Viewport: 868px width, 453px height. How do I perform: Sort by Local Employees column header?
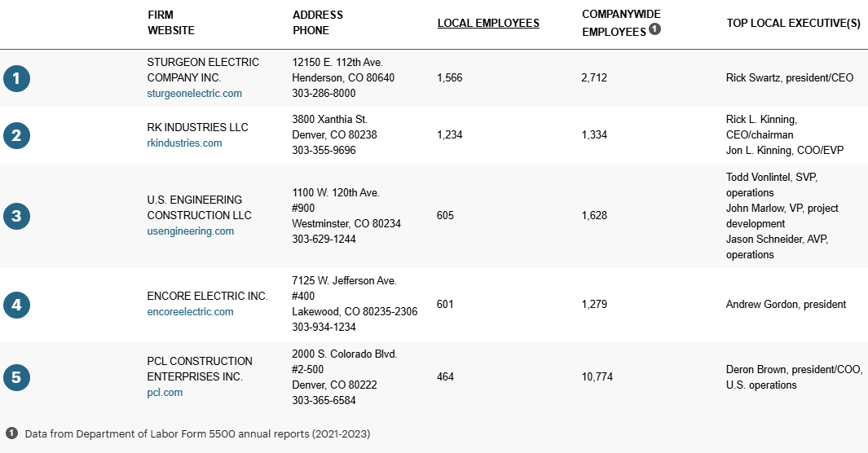(x=488, y=23)
